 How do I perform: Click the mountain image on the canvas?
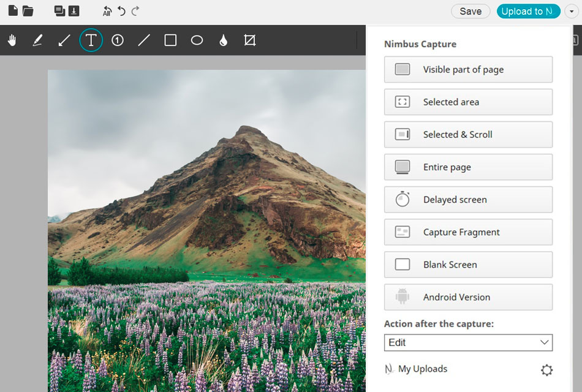tap(206, 231)
